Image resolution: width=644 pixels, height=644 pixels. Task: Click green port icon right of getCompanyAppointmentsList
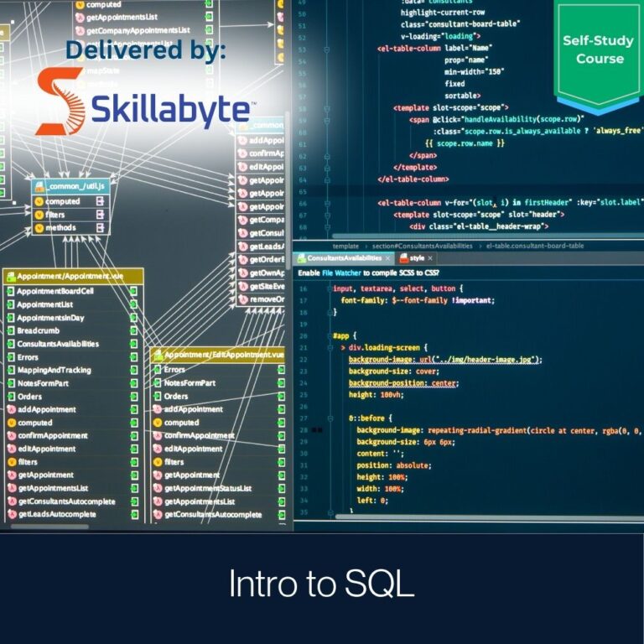pos(209,29)
